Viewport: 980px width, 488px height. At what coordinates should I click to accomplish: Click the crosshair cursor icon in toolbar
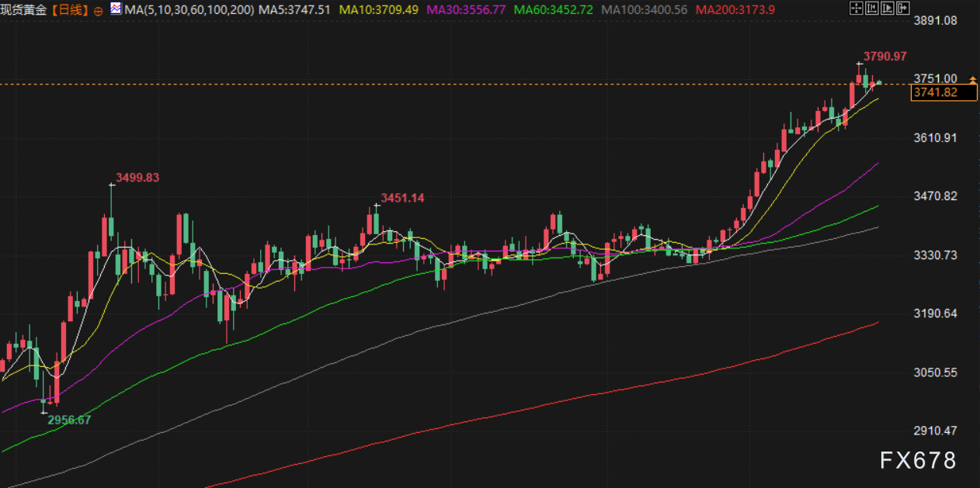click(857, 9)
